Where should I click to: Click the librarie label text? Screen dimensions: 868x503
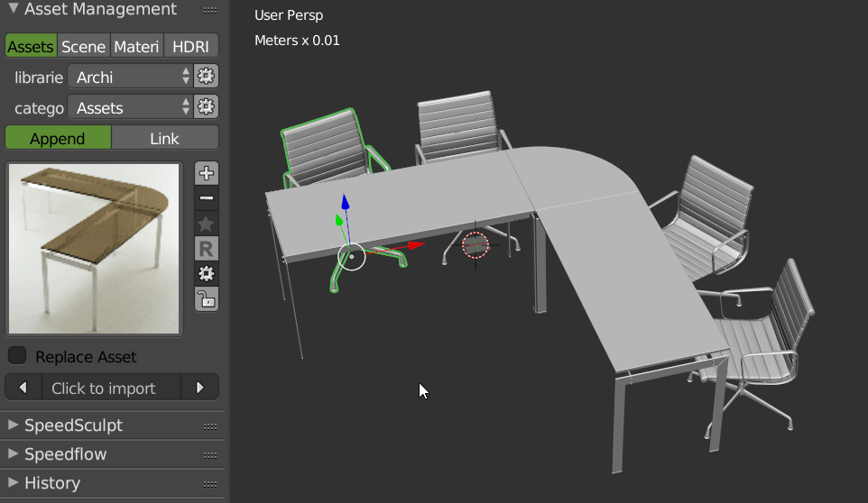[39, 78]
